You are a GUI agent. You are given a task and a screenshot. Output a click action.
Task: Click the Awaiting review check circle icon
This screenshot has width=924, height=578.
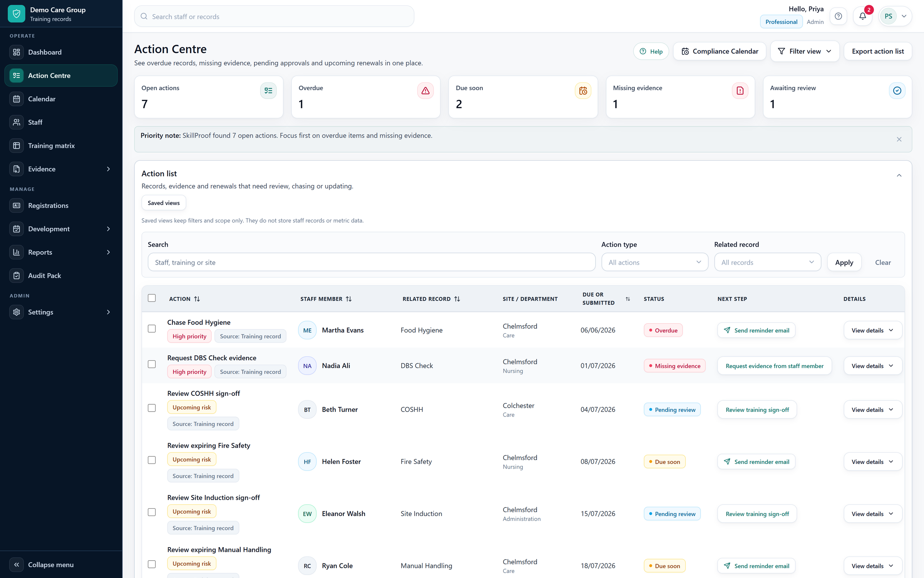[897, 91]
